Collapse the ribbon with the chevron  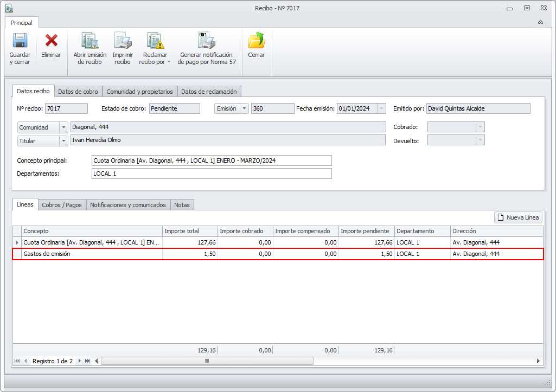click(x=540, y=23)
